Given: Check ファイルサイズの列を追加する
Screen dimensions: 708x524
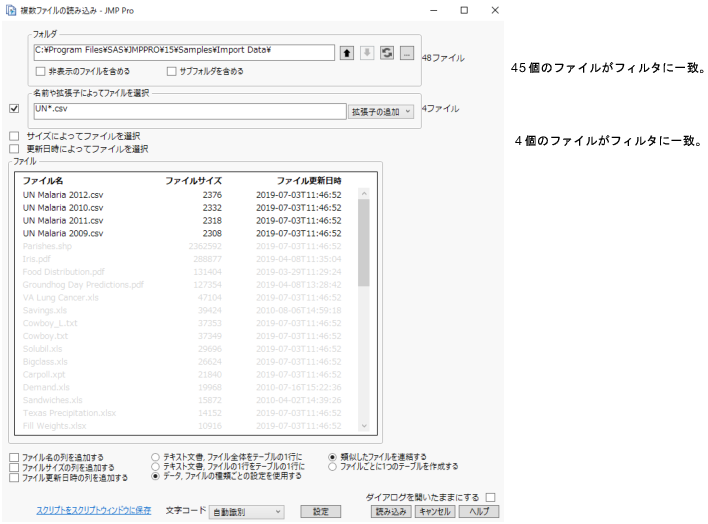Looking at the screenshot, I should [14, 468].
